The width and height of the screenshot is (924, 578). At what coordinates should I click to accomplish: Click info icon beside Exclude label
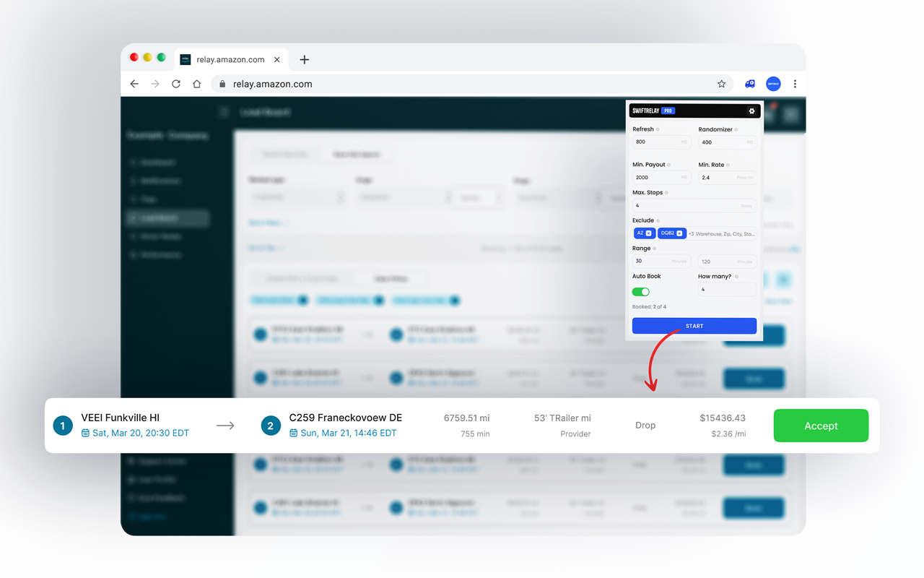pyautogui.click(x=658, y=220)
